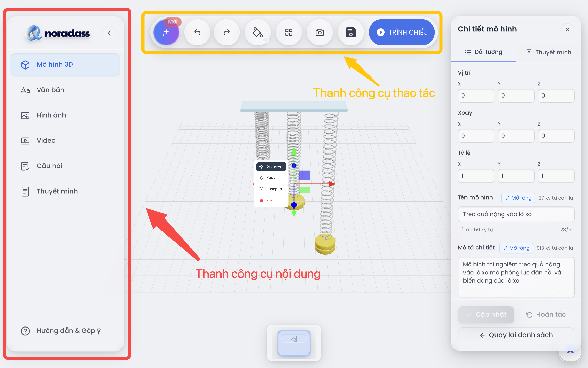The width and height of the screenshot is (588, 368).
Task: Open Thuyết minh in the left sidebar
Action: pos(65,191)
